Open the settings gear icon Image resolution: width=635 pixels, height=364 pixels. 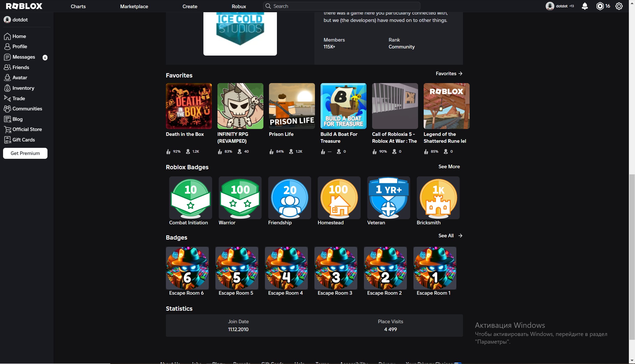pyautogui.click(x=619, y=6)
